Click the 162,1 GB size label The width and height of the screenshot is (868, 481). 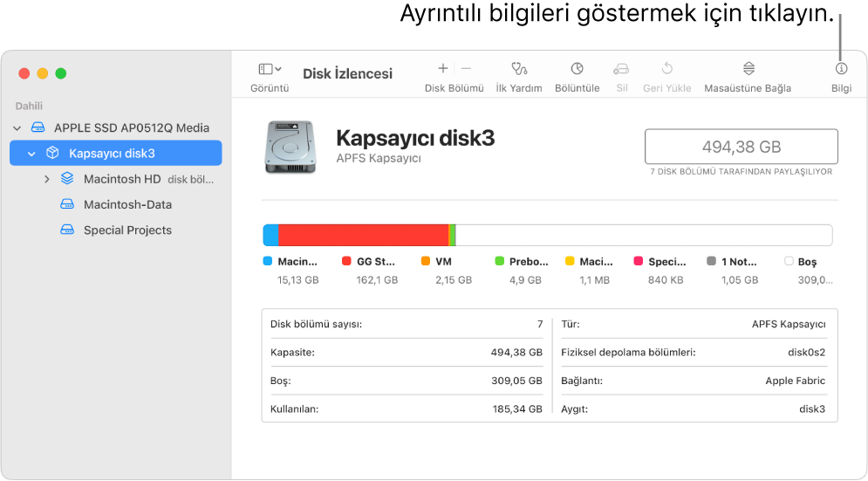coord(377,280)
